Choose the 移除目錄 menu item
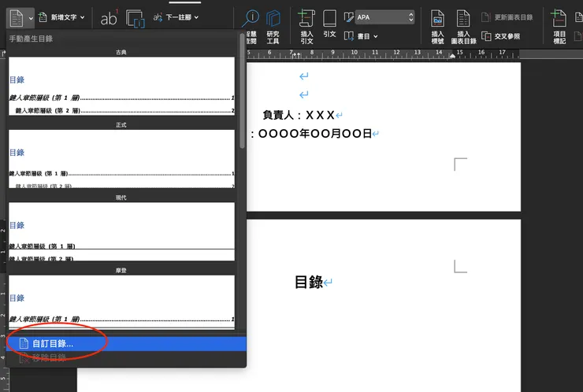Screen dimensions: 583x392 126,358
